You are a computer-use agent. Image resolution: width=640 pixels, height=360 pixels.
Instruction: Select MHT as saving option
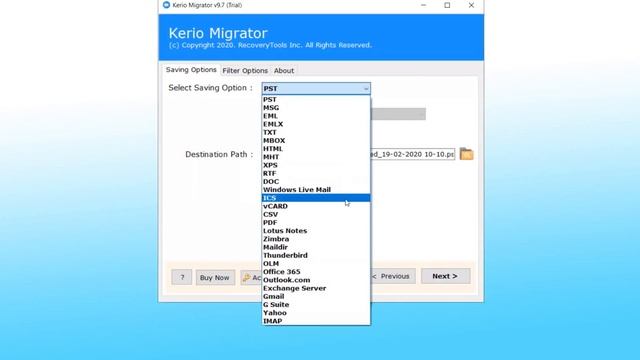316,157
